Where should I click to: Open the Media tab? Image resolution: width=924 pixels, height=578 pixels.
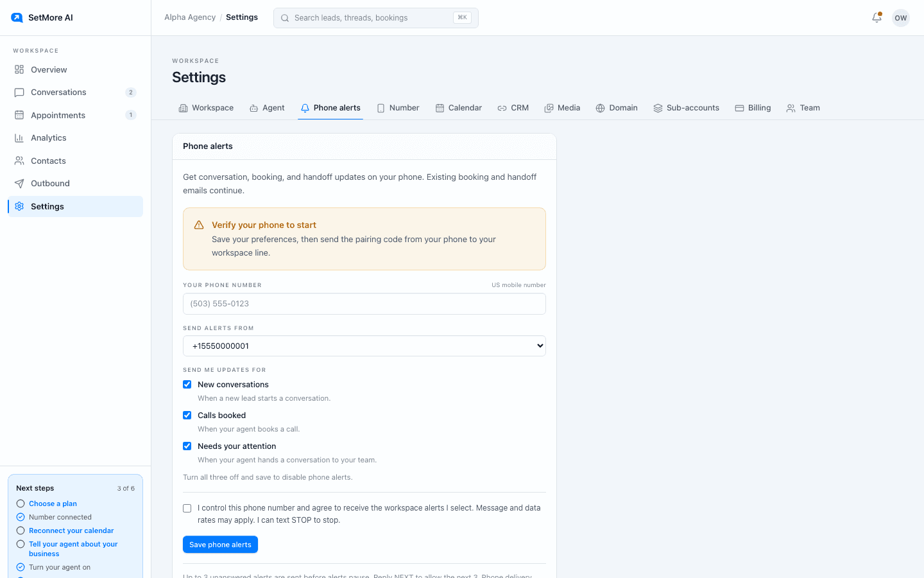tap(562, 108)
